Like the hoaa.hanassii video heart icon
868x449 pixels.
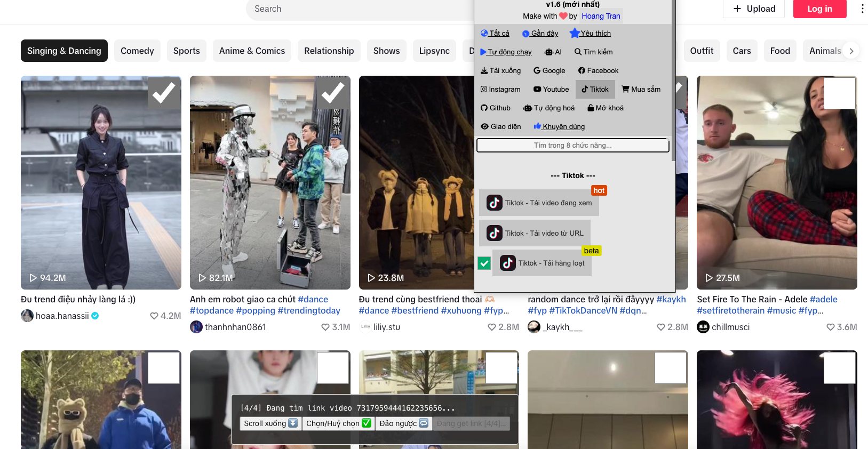click(154, 316)
